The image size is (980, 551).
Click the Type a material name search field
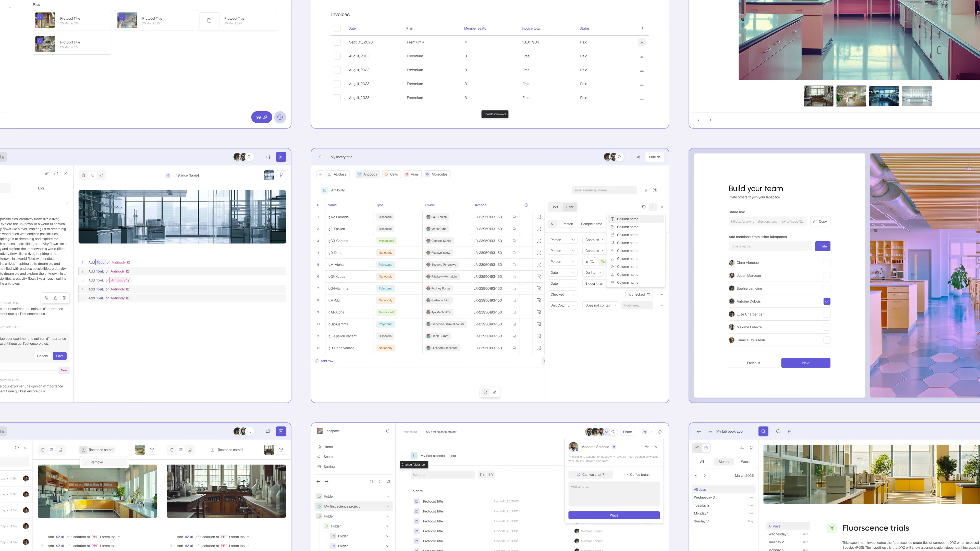point(604,190)
